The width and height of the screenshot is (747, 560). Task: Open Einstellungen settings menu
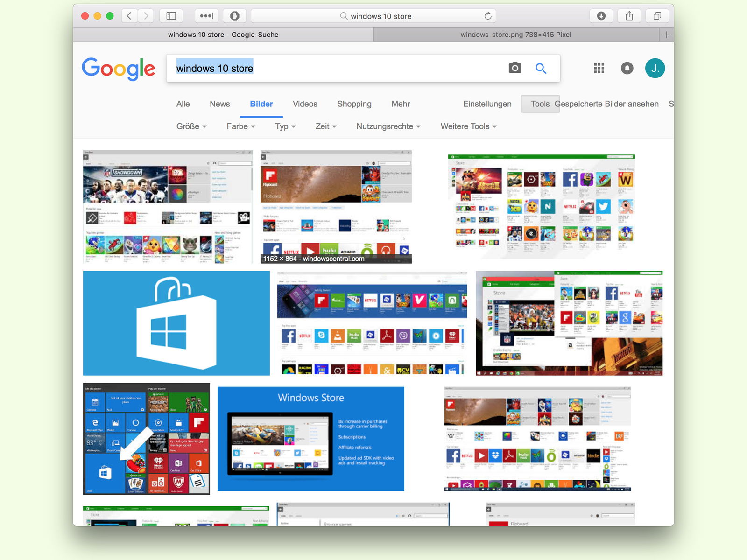point(487,104)
